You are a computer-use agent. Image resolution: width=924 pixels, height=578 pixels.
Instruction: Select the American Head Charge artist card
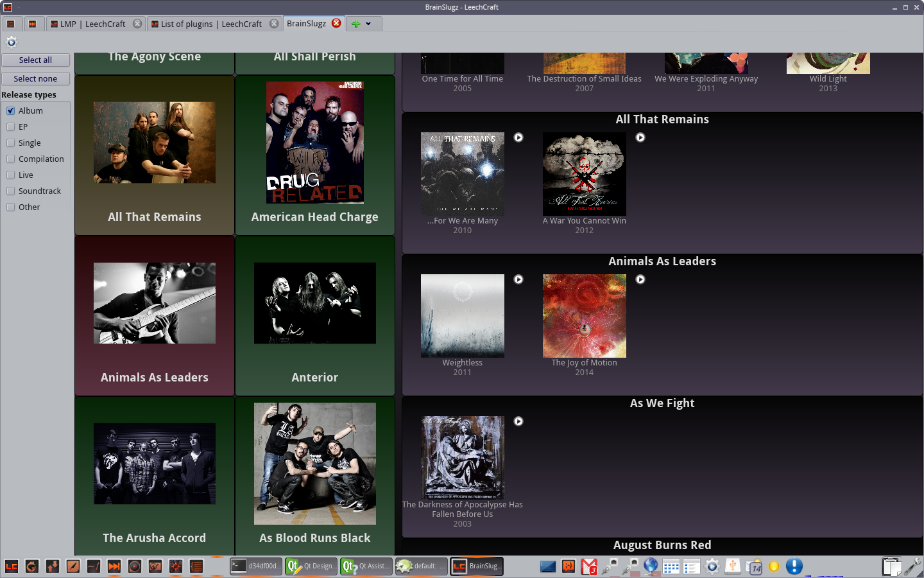(315, 155)
